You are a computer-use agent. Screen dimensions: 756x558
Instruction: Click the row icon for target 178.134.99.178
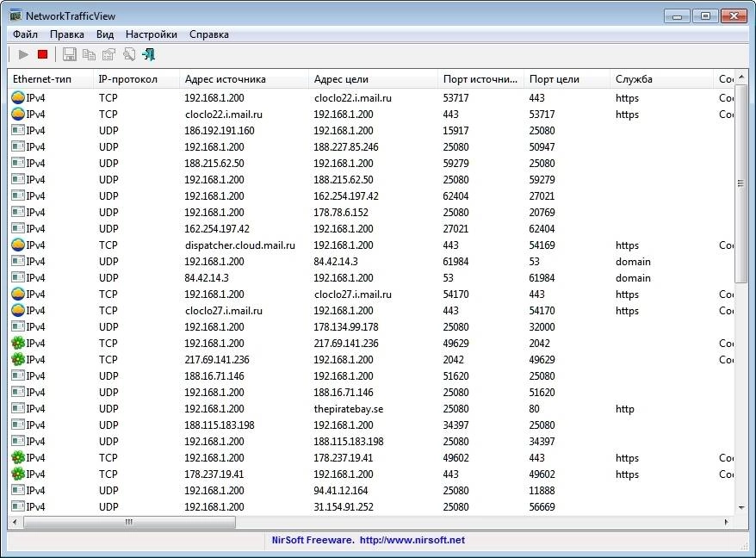click(x=18, y=326)
